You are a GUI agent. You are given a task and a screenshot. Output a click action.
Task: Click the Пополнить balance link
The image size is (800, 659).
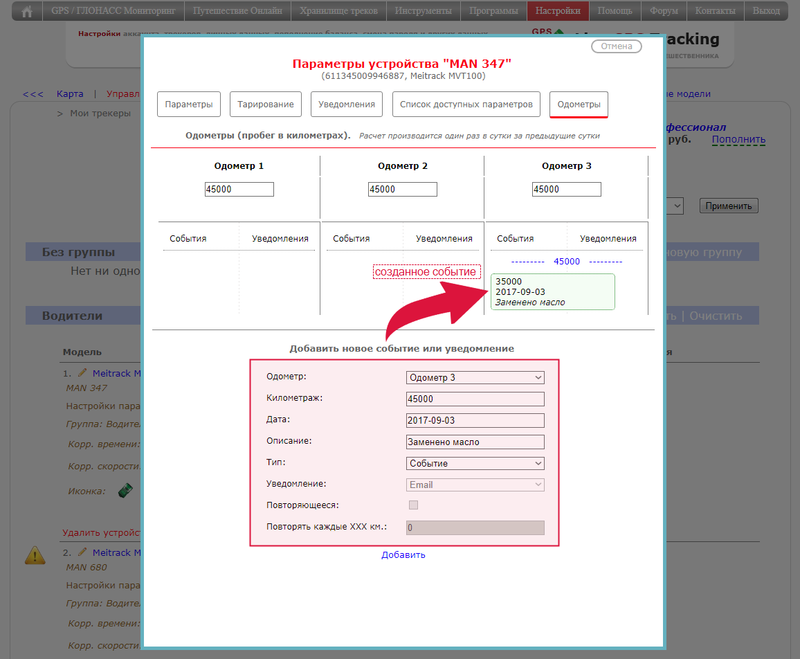pos(739,140)
